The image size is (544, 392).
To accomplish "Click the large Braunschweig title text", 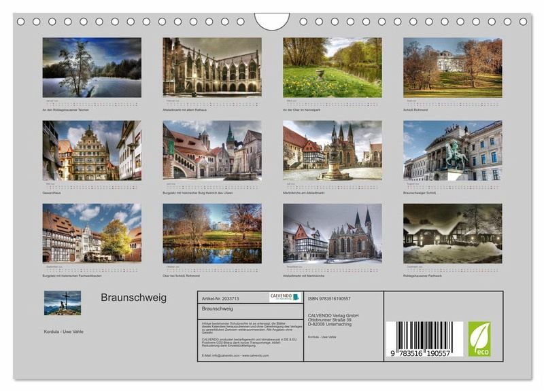I will 133,298.
